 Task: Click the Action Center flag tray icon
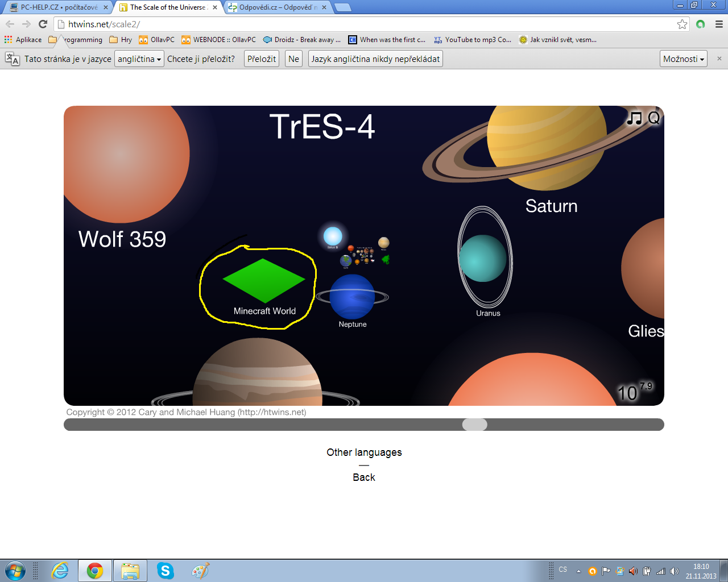606,571
